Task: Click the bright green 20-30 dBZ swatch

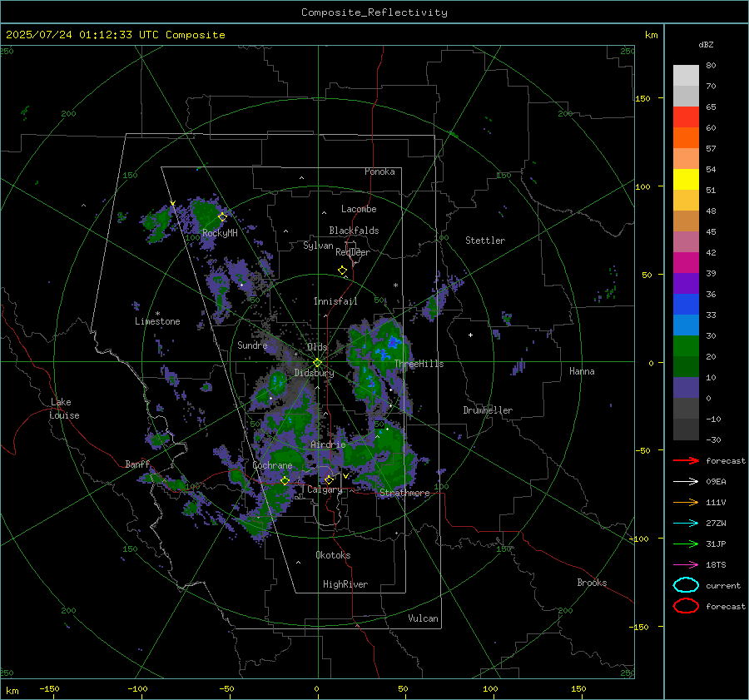Action: pos(686,345)
